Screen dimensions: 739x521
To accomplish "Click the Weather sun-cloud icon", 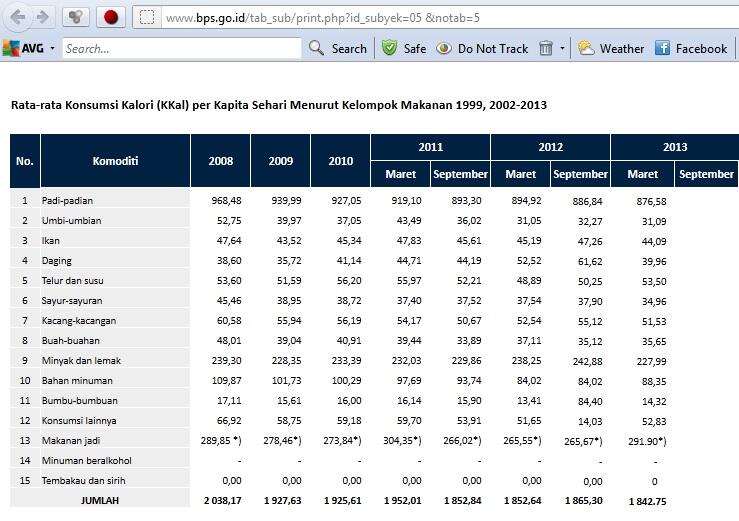I will 586,48.
